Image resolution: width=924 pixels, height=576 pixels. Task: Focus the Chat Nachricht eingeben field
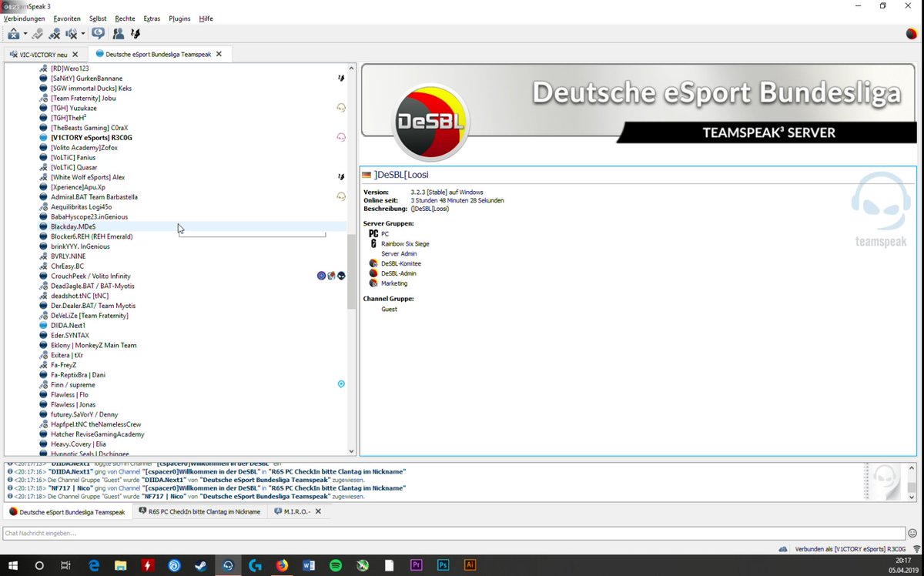(x=454, y=533)
